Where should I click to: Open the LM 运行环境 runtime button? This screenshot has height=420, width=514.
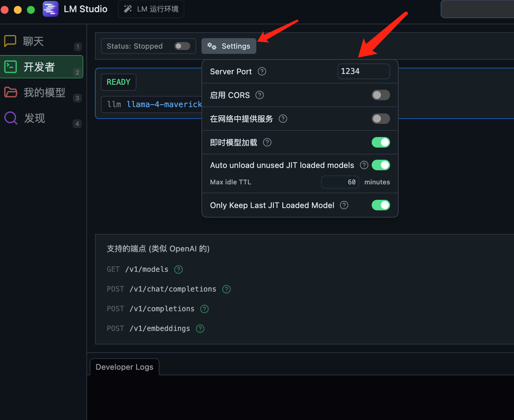151,9
